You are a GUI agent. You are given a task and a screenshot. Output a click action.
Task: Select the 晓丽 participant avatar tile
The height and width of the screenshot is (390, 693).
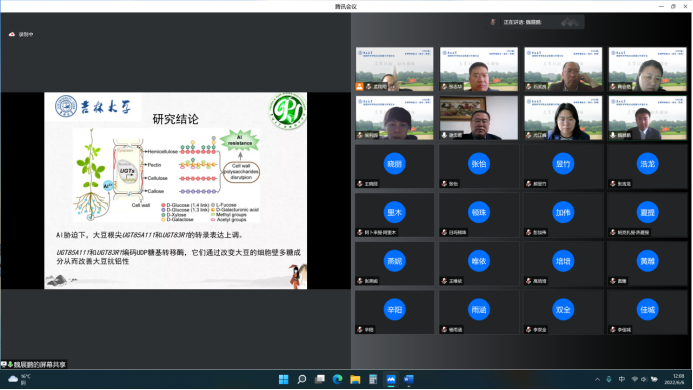pos(394,166)
